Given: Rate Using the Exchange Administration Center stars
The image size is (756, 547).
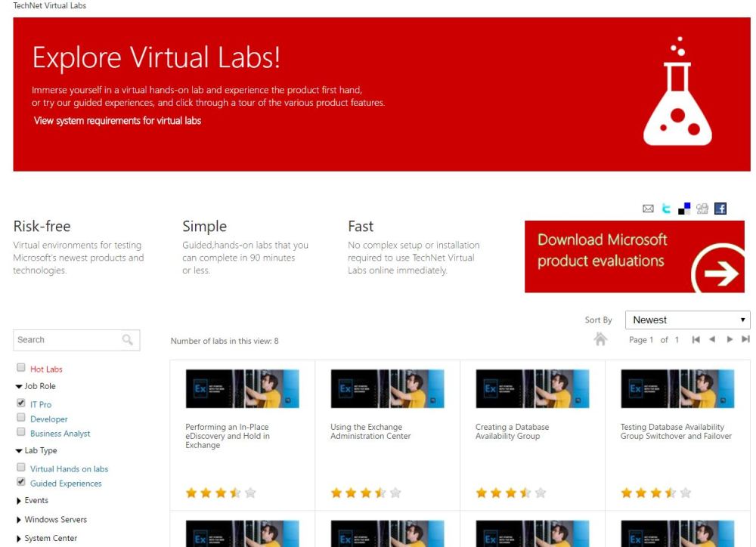Looking at the screenshot, I should click(x=365, y=493).
